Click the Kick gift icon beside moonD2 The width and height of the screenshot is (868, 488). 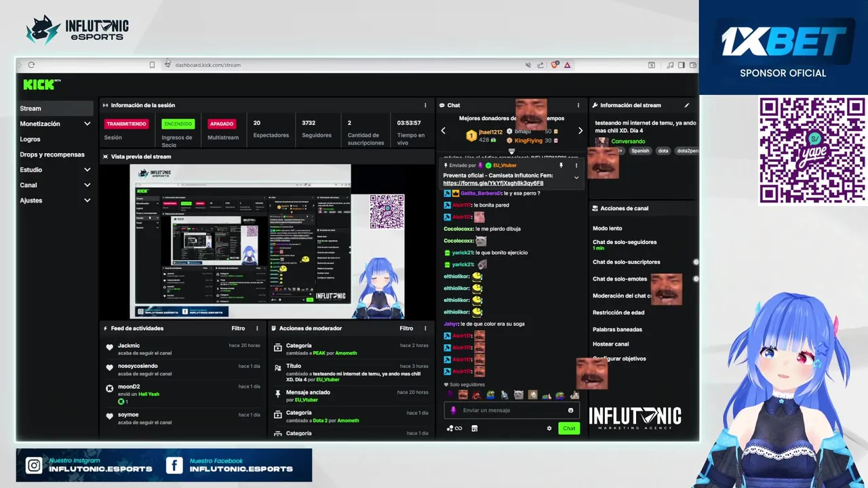110,388
